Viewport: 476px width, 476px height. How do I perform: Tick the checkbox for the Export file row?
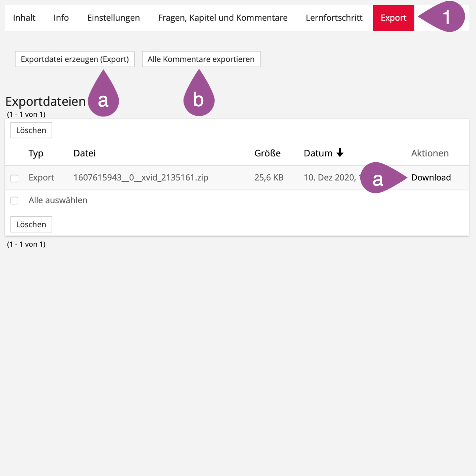(14, 178)
